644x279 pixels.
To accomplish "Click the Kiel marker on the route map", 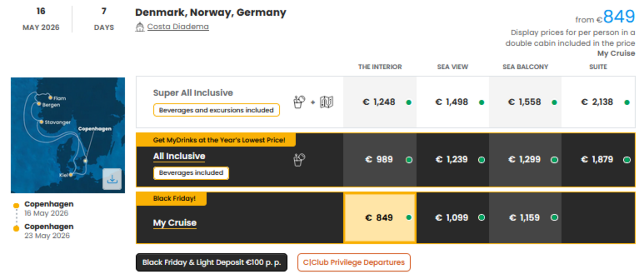I will (71, 175).
